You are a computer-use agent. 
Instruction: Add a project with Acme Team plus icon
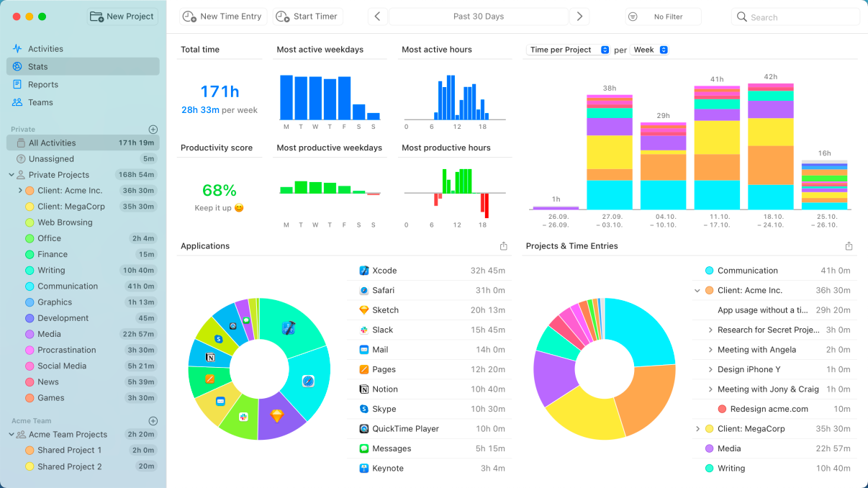(x=153, y=421)
